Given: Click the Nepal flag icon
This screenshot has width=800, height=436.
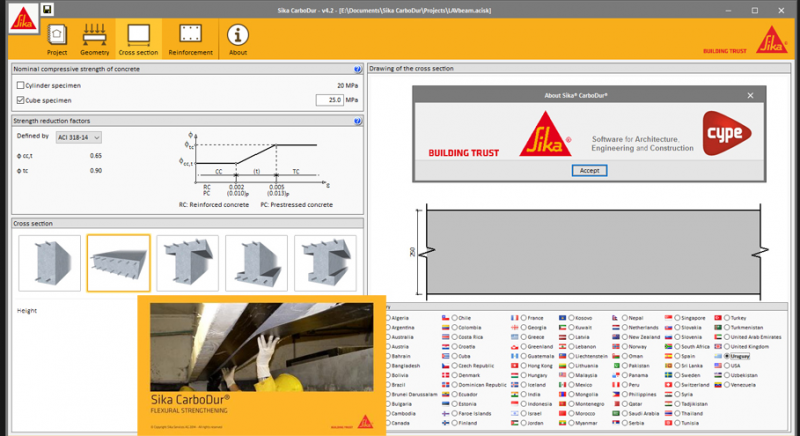Looking at the screenshot, I should [x=615, y=318].
